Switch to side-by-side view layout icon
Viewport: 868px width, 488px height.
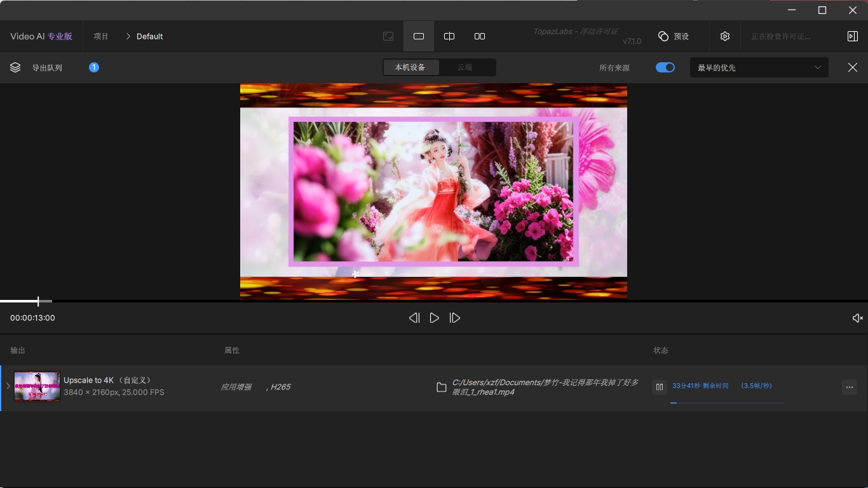[x=480, y=36]
